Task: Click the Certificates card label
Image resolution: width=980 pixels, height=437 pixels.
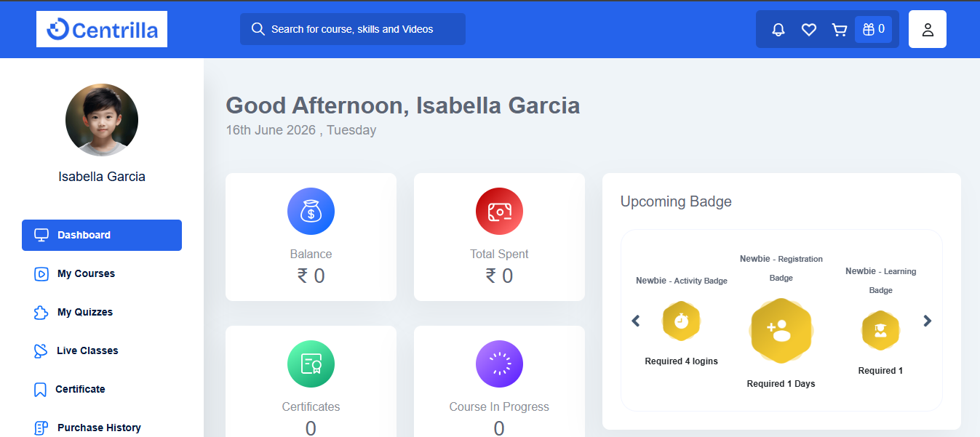Action: coord(311,406)
